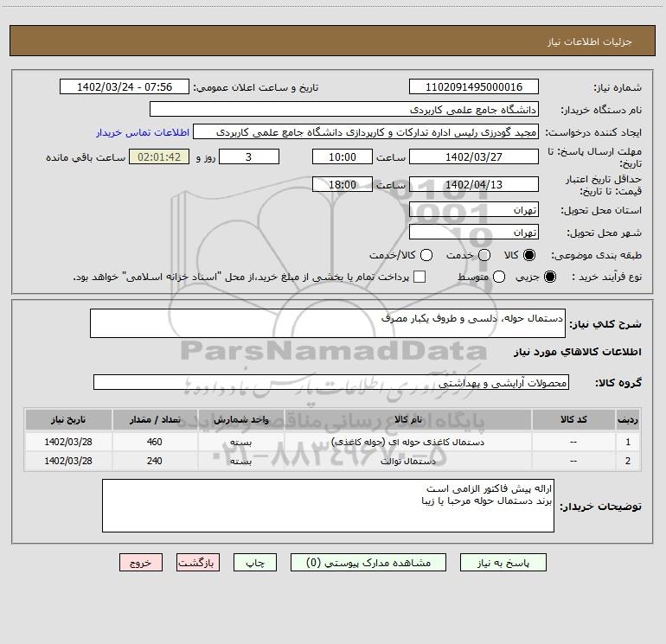Click the شرح کلی نیاز description box
Screen dimensions: 666x644
328,323
